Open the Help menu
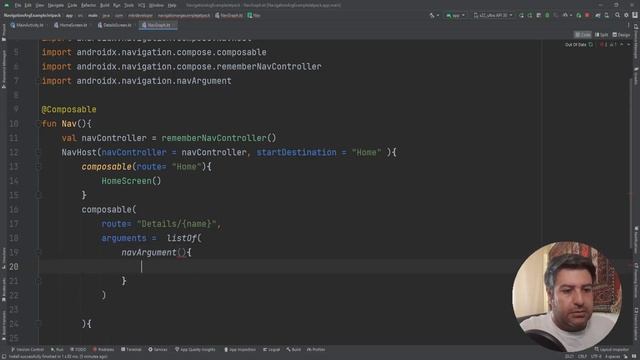This screenshot has height=360, width=640. 172,5
